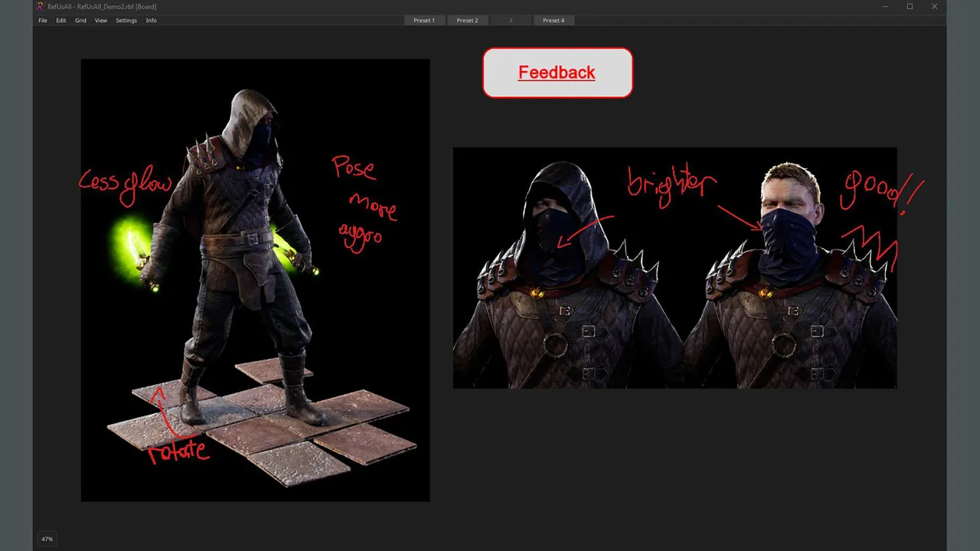Open the Grid menu
980x551 pixels.
[80, 21]
